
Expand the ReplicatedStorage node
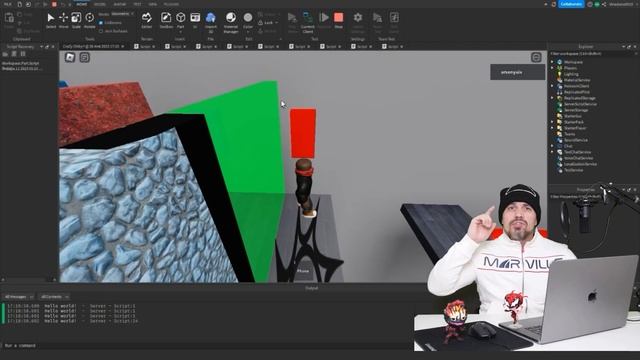coord(552,98)
